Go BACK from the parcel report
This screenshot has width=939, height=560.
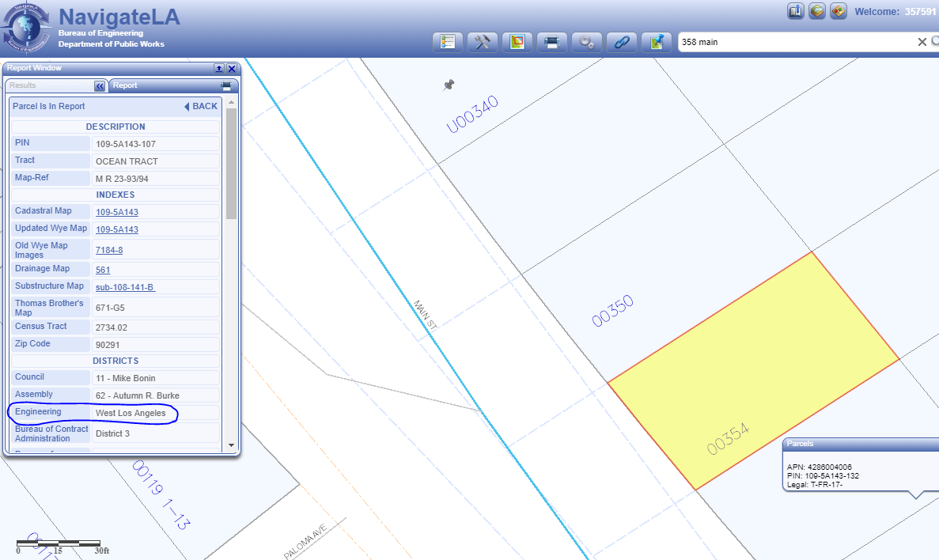pyautogui.click(x=201, y=106)
